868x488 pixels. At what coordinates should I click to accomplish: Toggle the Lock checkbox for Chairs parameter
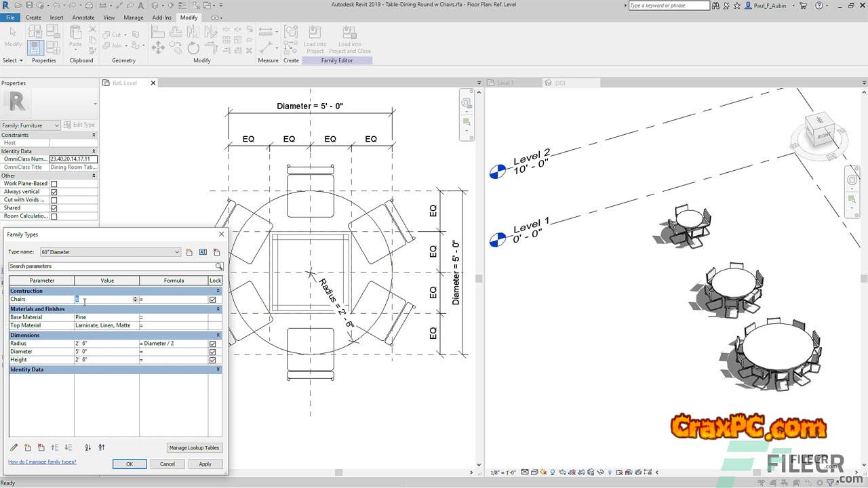(213, 300)
